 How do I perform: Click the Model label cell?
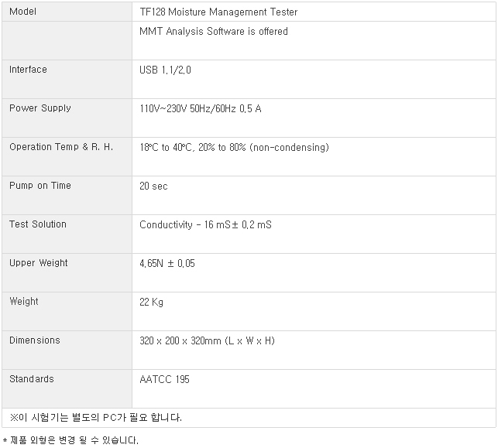coord(67,12)
